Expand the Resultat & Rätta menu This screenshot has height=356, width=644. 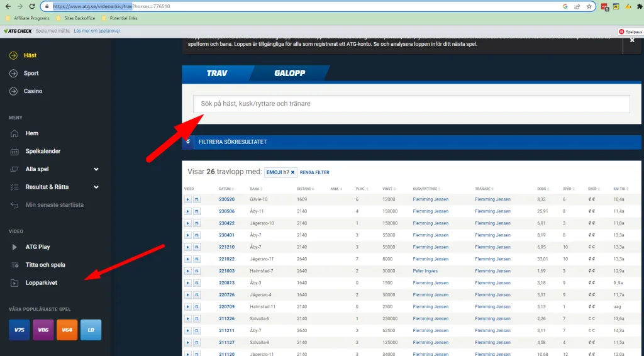click(54, 187)
